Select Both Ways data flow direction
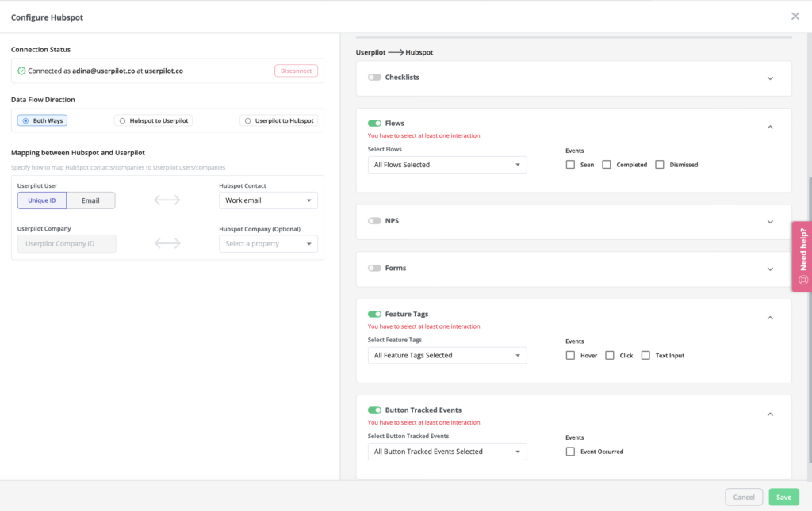Screen dimensions: 812x511 [43, 120]
